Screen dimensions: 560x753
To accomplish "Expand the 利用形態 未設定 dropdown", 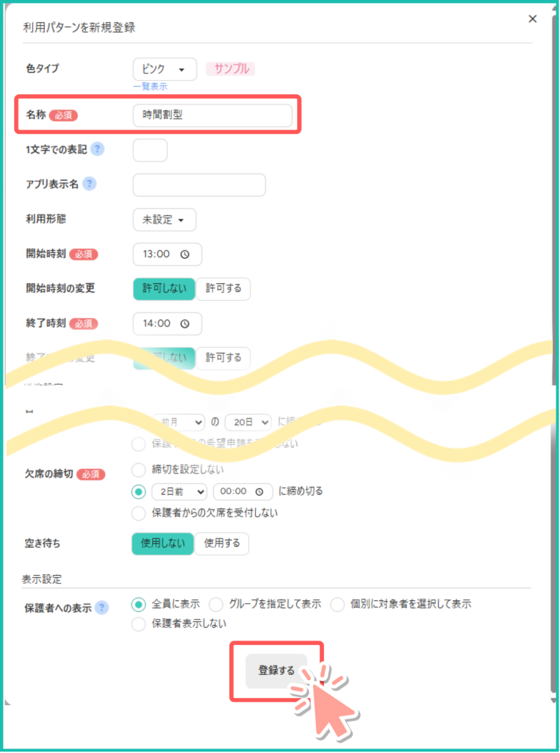I will [x=164, y=219].
